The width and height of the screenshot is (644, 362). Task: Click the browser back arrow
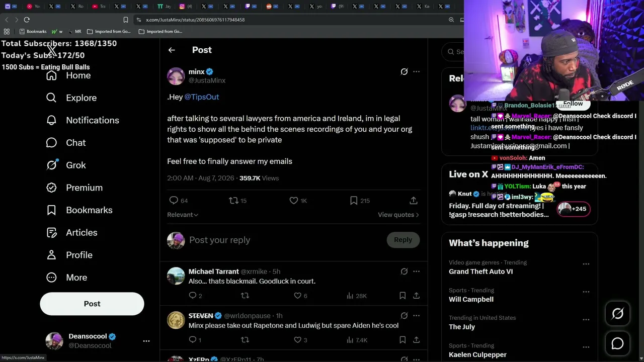(7, 20)
